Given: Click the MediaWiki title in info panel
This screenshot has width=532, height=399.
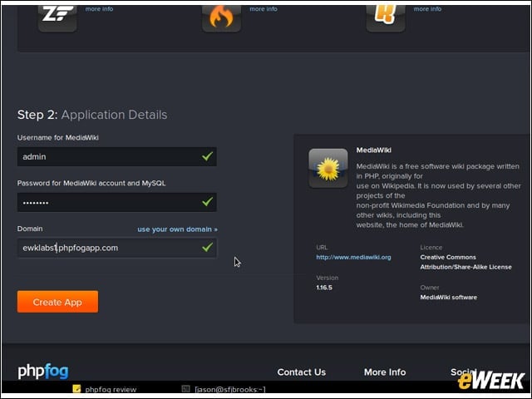Looking at the screenshot, I should 373,150.
